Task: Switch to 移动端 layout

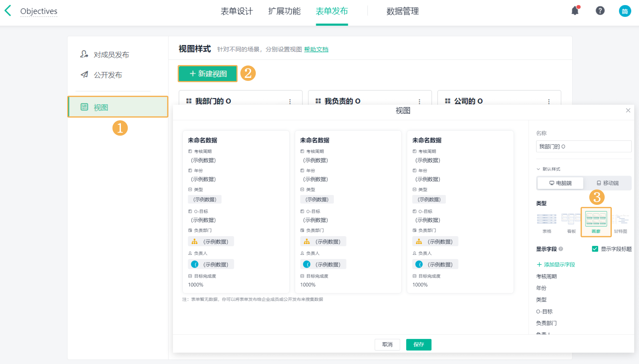Action: click(608, 183)
